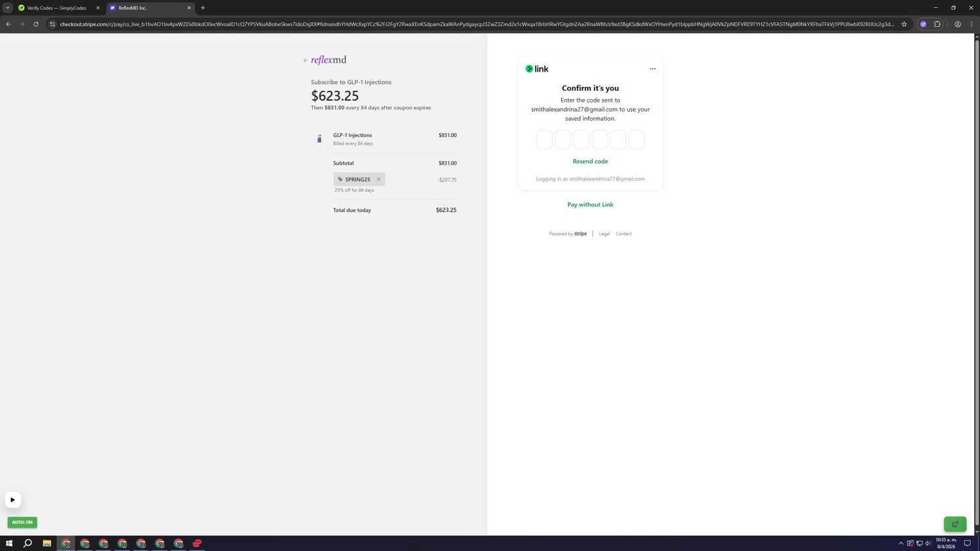This screenshot has width=980, height=551.
Task: Click the play button at the page's lower left
Action: (x=12, y=500)
